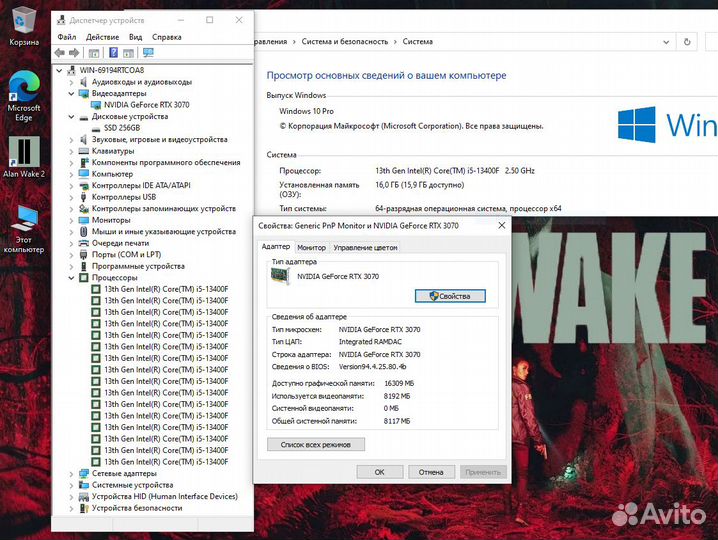The height and width of the screenshot is (540, 718).
Task: Click the 8192 МБ video memory value
Action: [x=397, y=396]
